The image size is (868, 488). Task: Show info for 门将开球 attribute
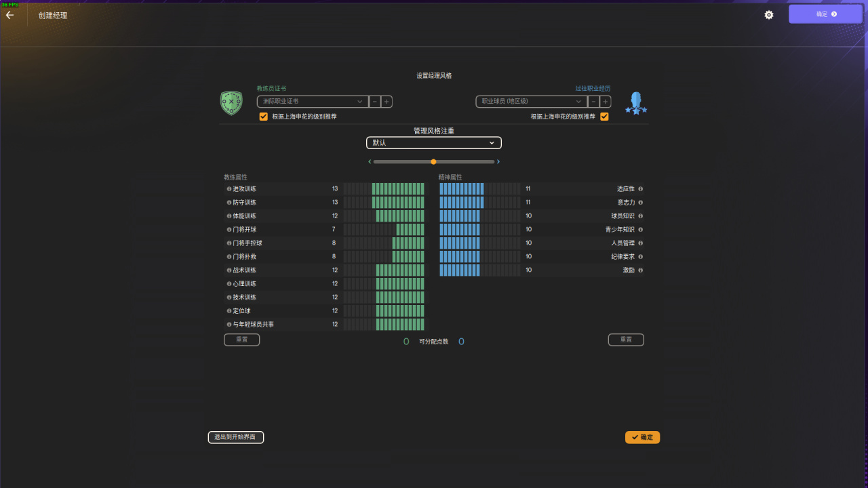[229, 230]
